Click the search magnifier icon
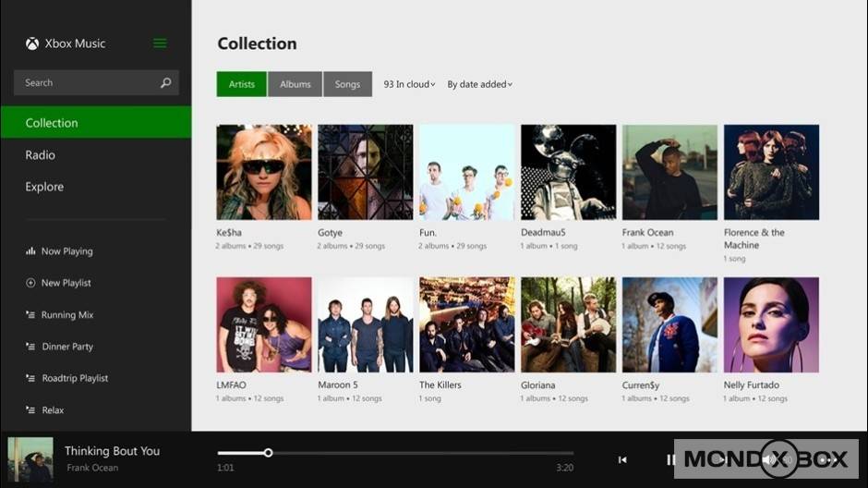 166,83
